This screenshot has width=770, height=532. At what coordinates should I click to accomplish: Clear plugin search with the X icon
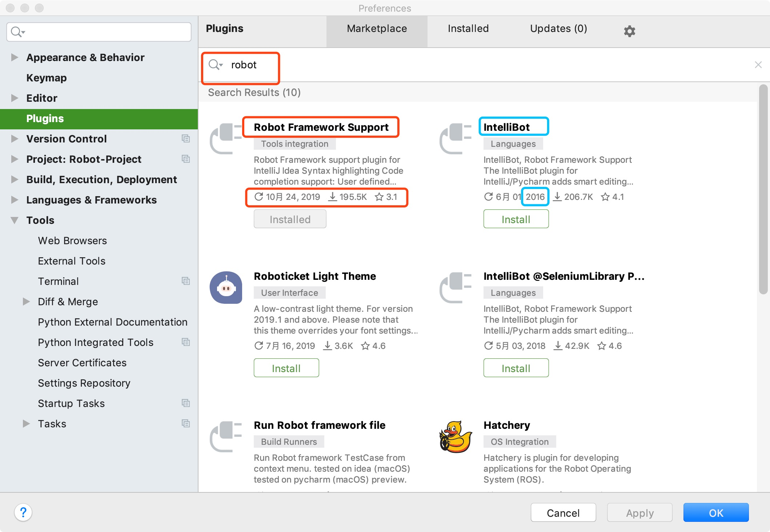click(x=758, y=65)
